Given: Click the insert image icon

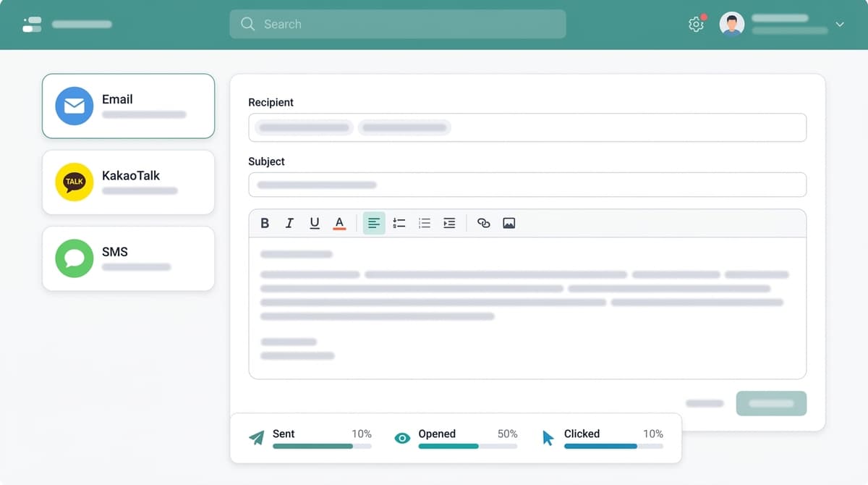Looking at the screenshot, I should tap(509, 223).
